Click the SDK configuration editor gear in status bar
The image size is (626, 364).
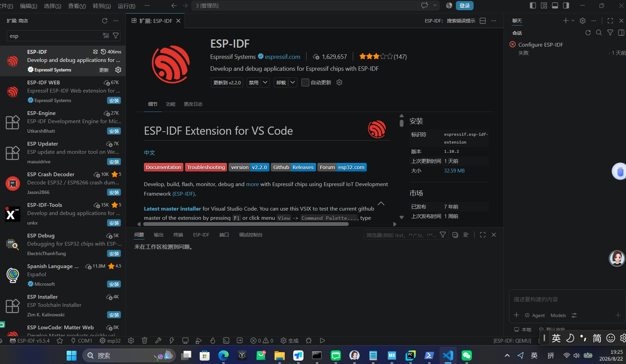131,341
